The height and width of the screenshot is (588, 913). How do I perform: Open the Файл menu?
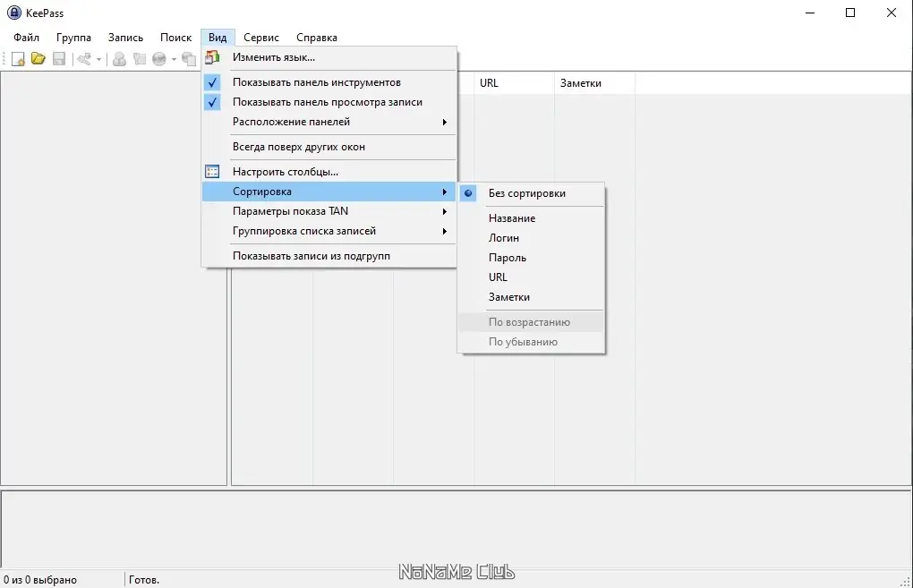click(26, 38)
